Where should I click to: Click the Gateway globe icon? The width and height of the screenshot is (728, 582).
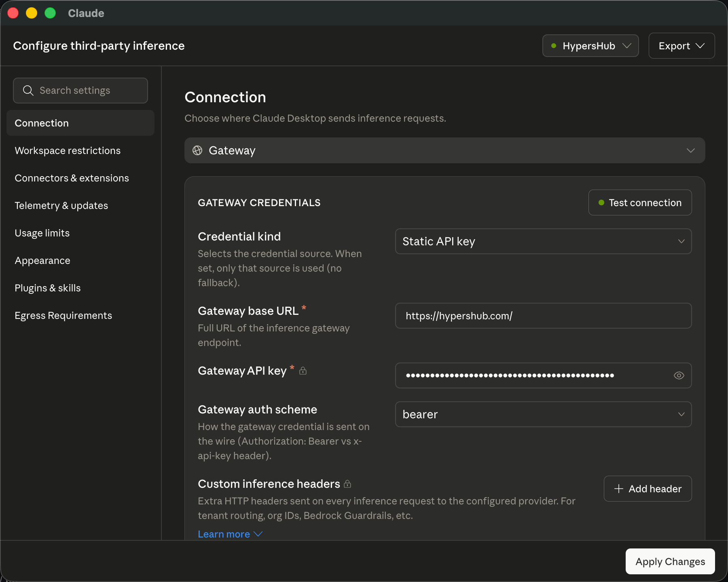197,150
